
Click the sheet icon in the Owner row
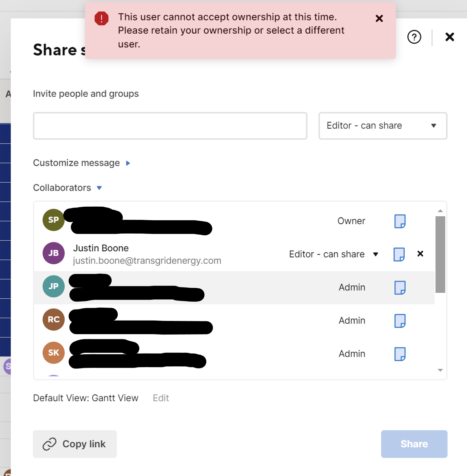click(x=400, y=221)
